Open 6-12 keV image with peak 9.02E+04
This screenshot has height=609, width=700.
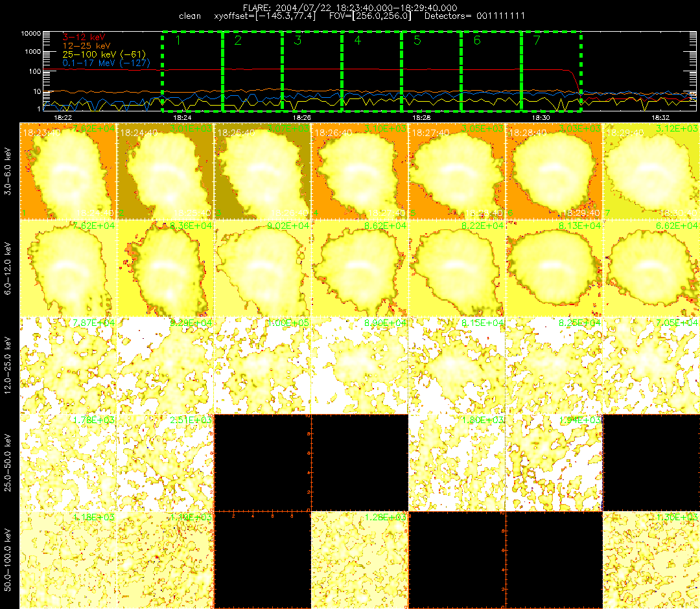(x=262, y=269)
